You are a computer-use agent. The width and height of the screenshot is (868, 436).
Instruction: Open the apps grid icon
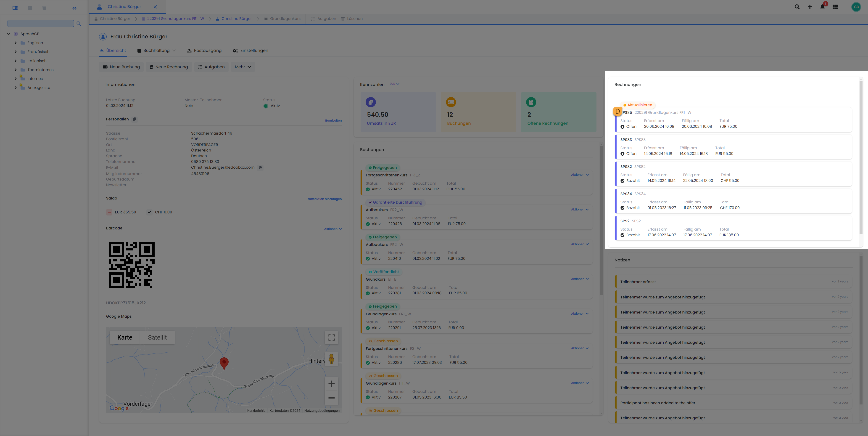point(835,7)
